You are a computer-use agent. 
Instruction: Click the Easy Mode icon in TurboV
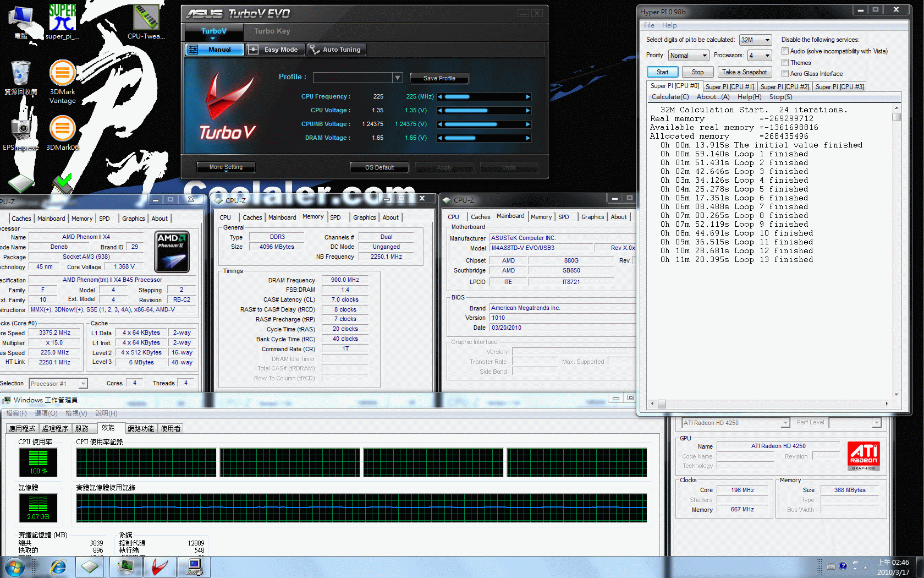click(x=253, y=50)
